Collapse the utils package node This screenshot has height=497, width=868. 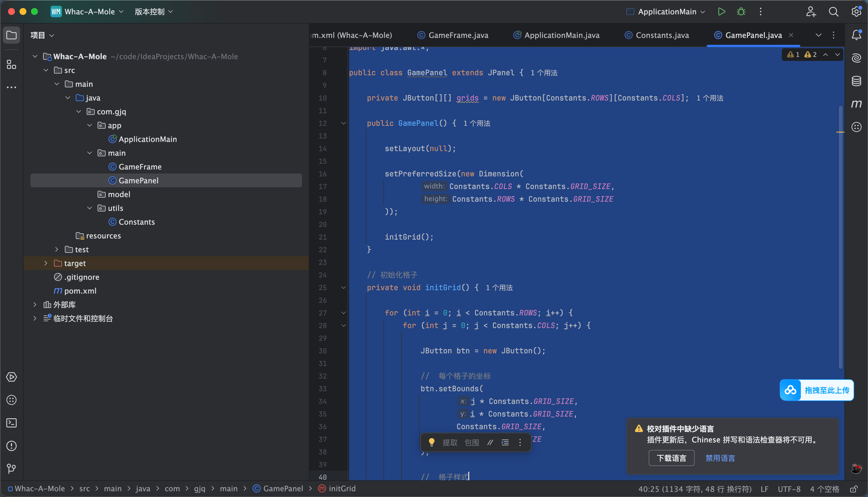(89, 208)
